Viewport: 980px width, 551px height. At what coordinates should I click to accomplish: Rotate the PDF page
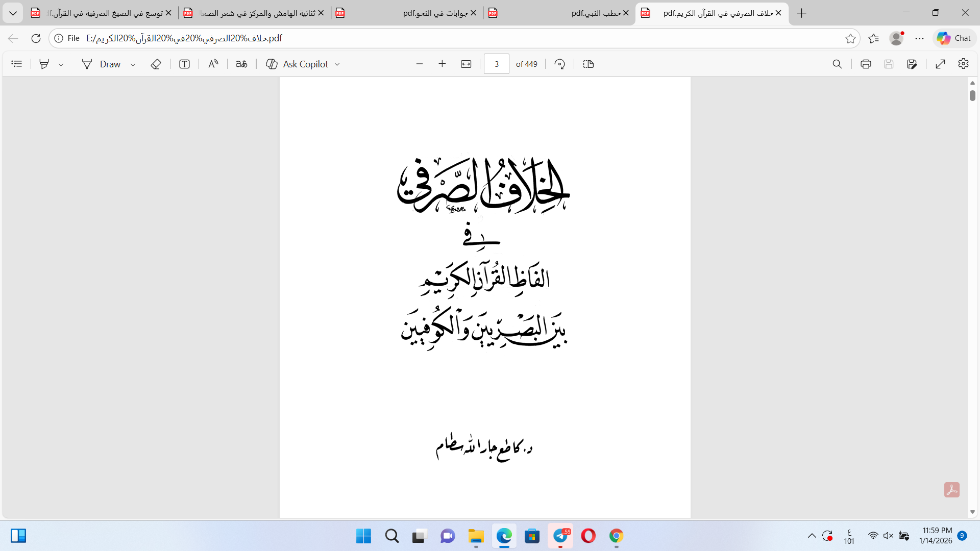[560, 64]
